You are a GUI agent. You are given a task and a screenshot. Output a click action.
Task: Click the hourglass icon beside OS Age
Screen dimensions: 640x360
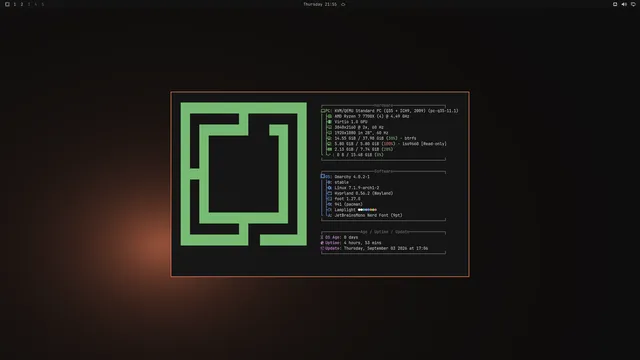tap(322, 237)
